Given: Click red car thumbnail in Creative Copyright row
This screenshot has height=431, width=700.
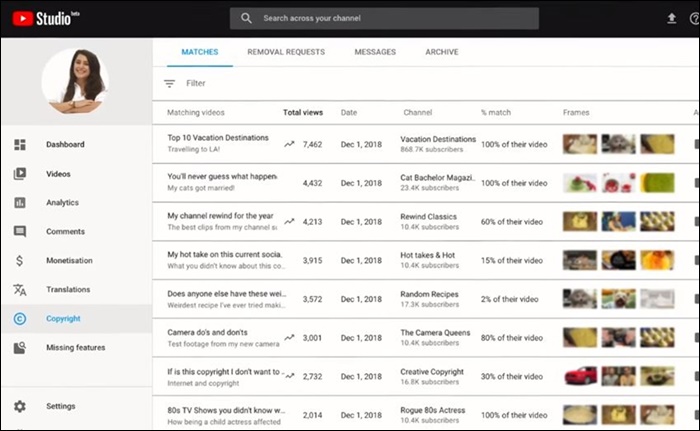Looking at the screenshot, I should 579,376.
